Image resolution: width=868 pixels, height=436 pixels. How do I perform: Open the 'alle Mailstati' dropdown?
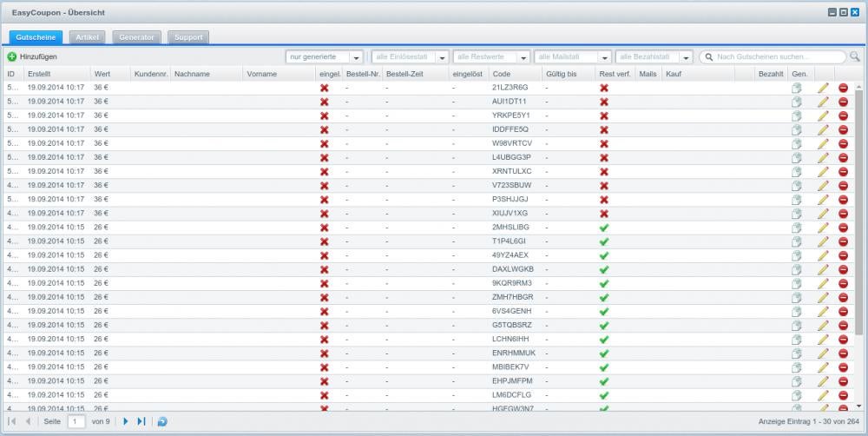pos(573,57)
